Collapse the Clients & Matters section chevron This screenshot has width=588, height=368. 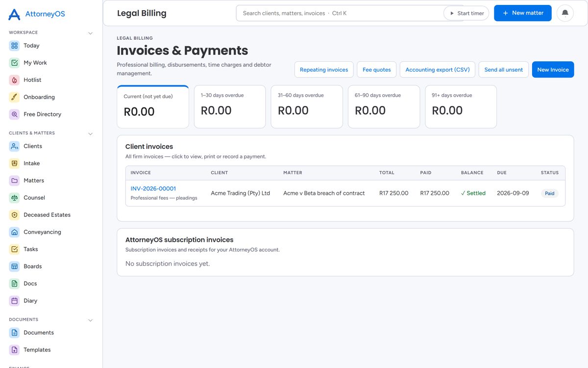90,134
